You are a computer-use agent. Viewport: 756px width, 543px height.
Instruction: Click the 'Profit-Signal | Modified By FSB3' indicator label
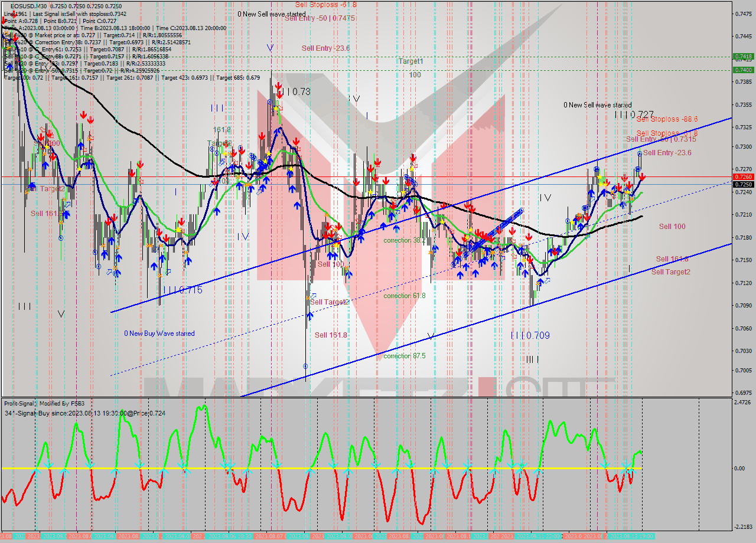[44, 404]
